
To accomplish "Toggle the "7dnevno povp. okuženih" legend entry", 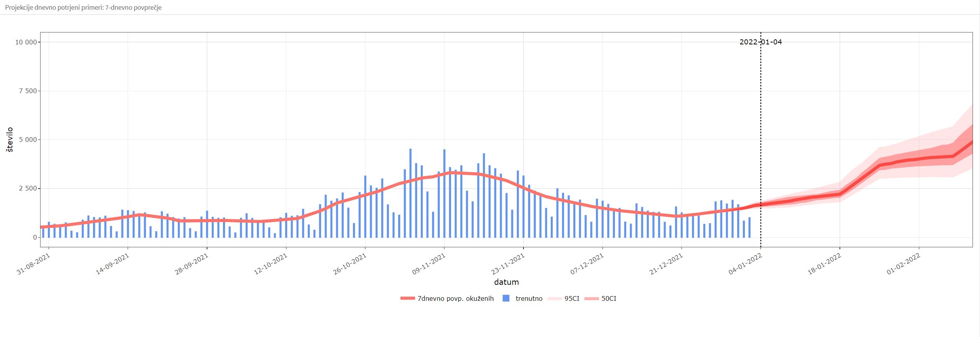I will 455,298.
